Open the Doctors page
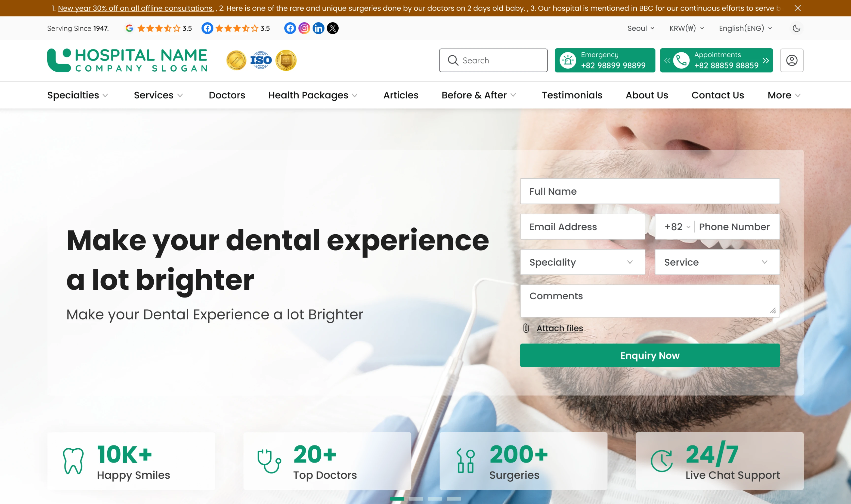This screenshot has width=851, height=504. click(x=227, y=95)
